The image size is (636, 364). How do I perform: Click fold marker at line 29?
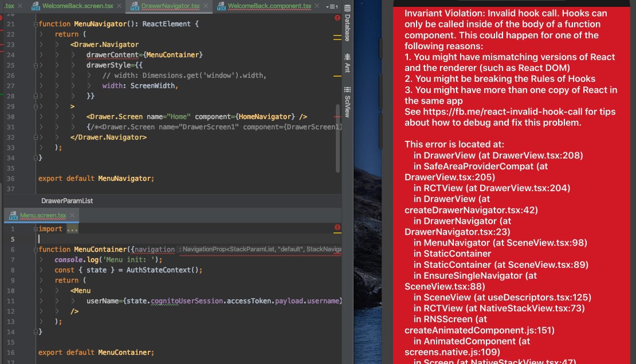[x=36, y=106]
